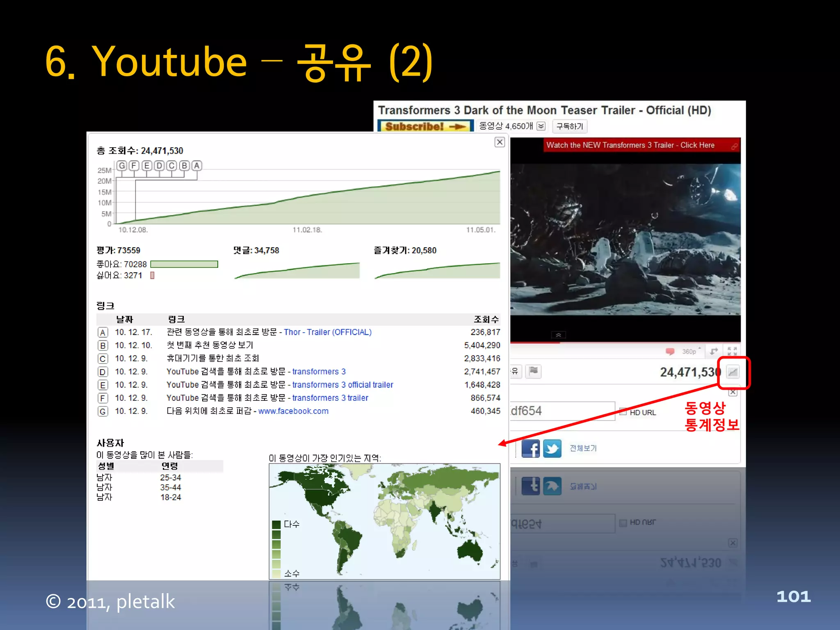This screenshot has width=840, height=630.
Task: Click the link icon on the red banner
Action: point(734,146)
